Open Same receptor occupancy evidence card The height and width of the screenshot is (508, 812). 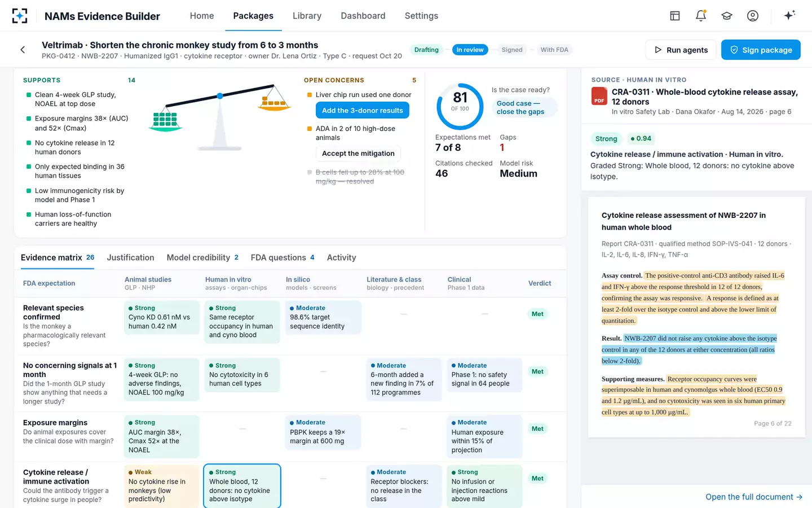(242, 322)
